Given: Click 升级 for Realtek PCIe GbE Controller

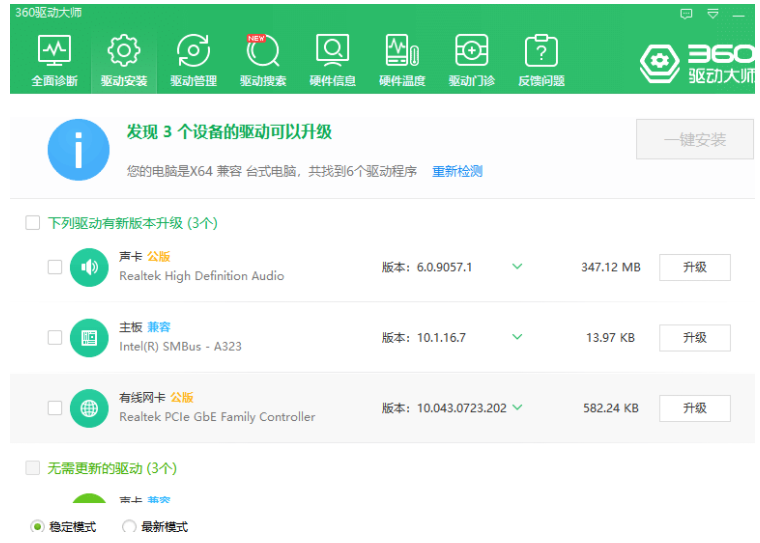Looking at the screenshot, I should coord(695,408).
